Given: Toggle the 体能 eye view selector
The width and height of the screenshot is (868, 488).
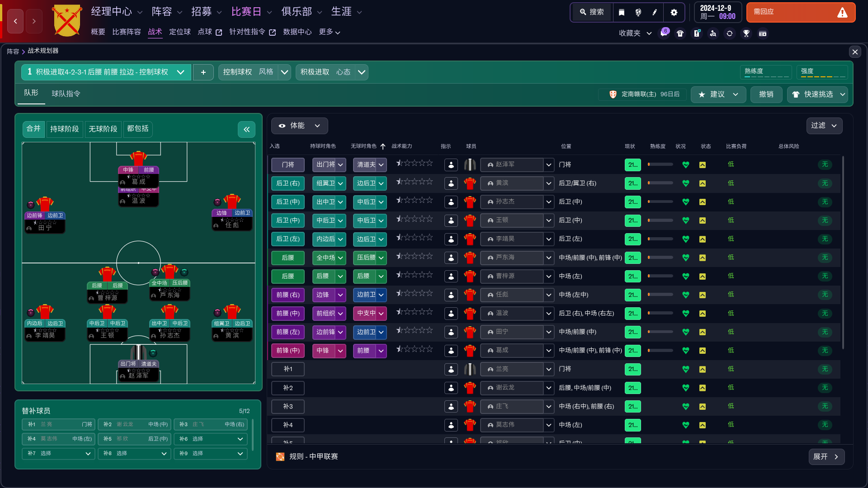Looking at the screenshot, I should [x=299, y=126].
